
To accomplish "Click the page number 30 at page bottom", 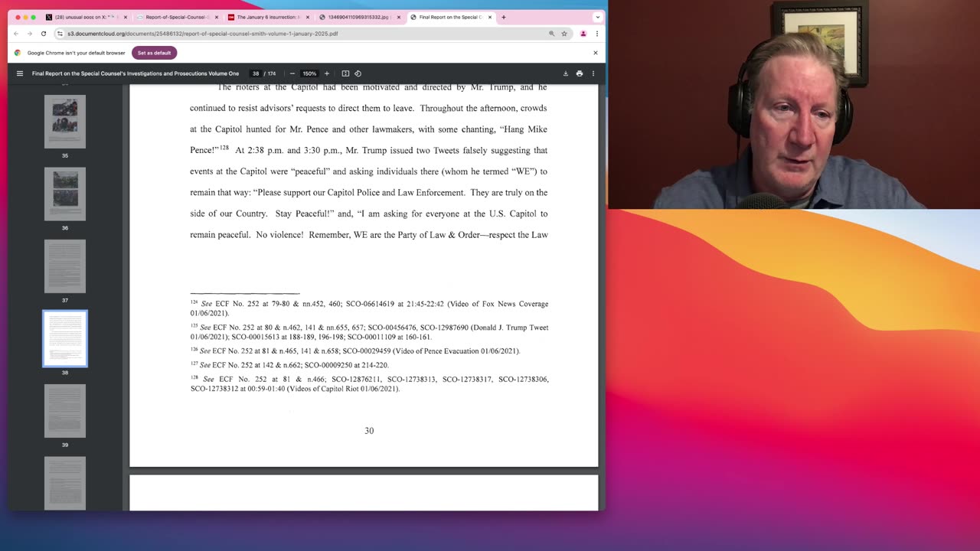I will click(369, 431).
